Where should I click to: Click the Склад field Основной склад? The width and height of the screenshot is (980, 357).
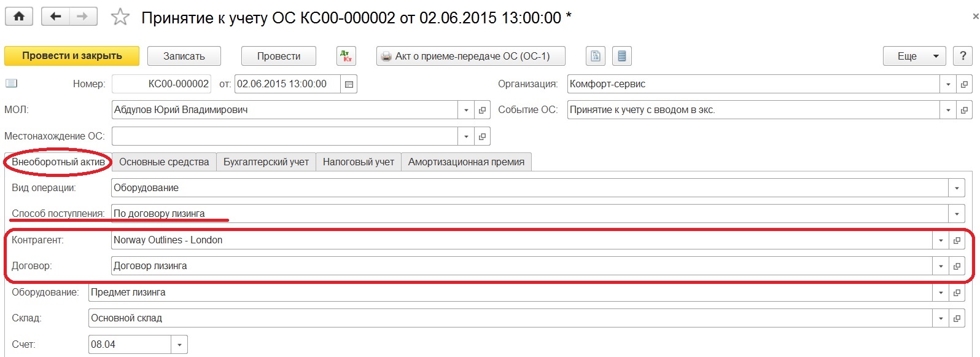[510, 318]
